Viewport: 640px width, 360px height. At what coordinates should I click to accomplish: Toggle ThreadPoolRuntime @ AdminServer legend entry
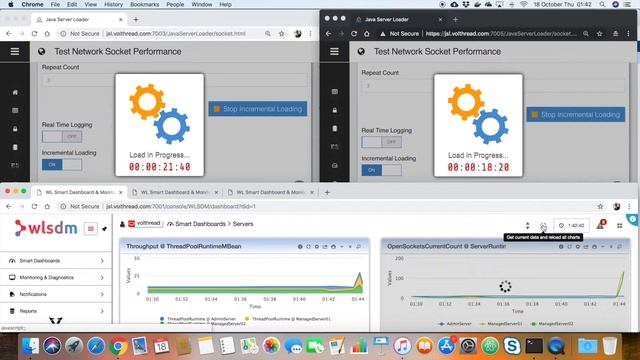(198, 319)
